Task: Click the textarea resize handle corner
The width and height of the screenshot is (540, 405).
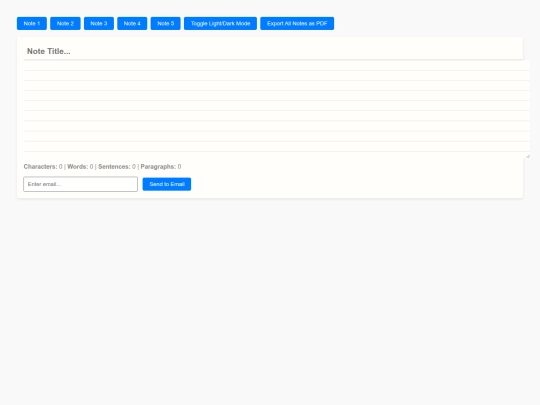Action: pyautogui.click(x=528, y=156)
